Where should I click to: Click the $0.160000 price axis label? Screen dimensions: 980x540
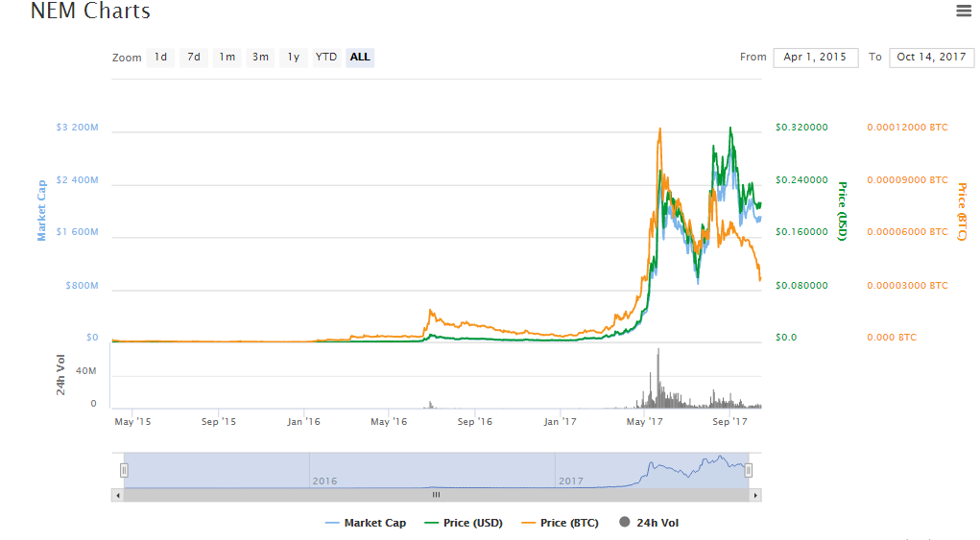click(801, 231)
